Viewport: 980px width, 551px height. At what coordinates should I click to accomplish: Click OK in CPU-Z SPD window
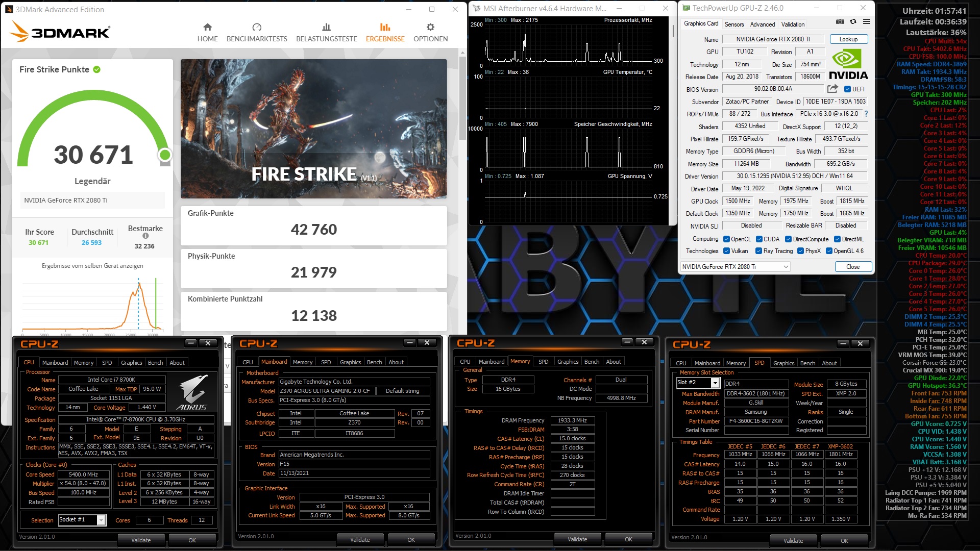[844, 541]
